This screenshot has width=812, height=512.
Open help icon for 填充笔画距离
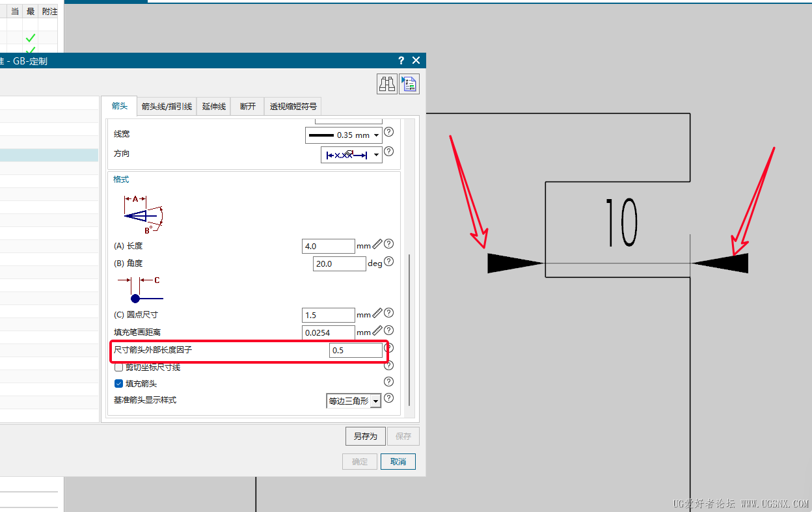coord(389,330)
